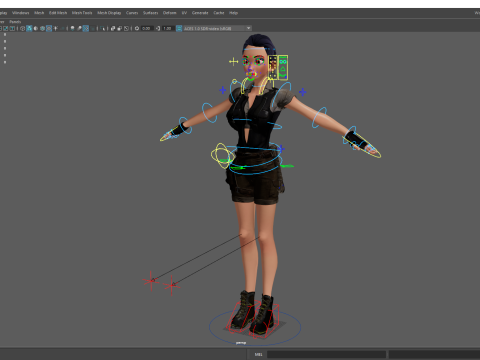This screenshot has width=480, height=360.
Task: Open the Mesh menu
Action: tap(39, 13)
